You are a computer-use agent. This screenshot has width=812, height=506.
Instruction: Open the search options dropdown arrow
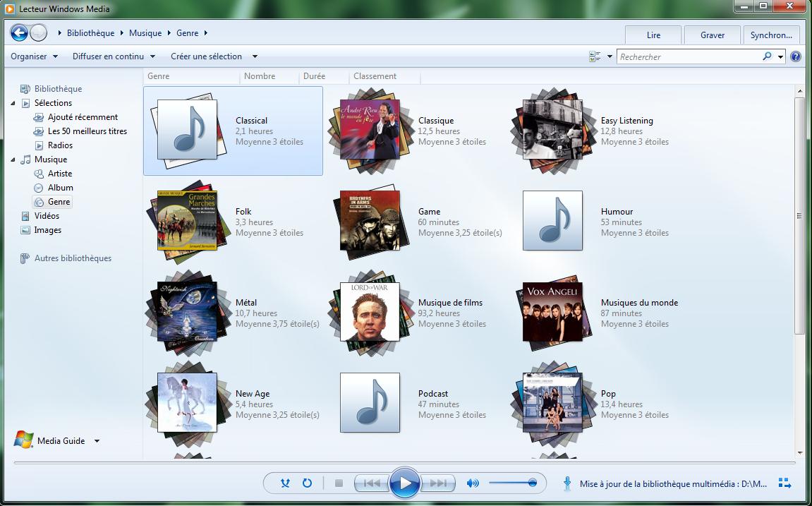780,57
